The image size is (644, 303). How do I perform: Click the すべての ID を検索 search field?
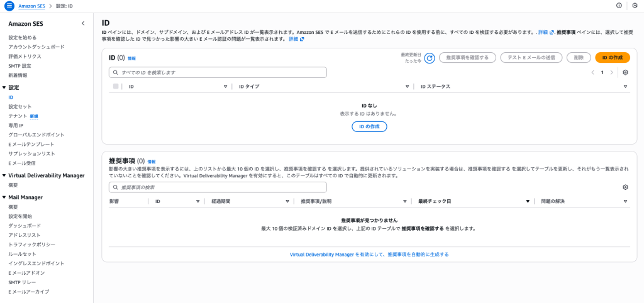[218, 72]
